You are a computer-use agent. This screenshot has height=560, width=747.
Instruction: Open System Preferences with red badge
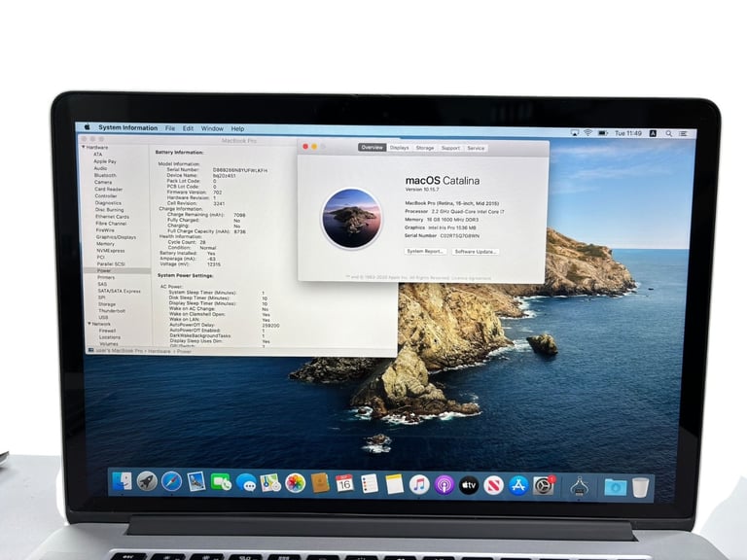point(544,486)
